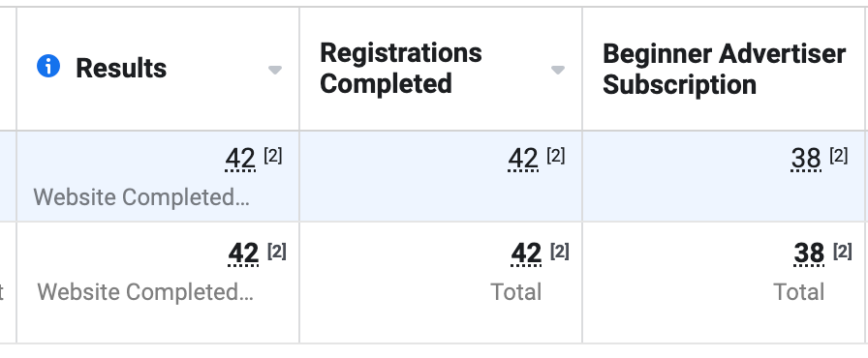Screen dimensions: 868x358
Task: Click bold 38 in Subscription totals row
Action: tap(809, 254)
